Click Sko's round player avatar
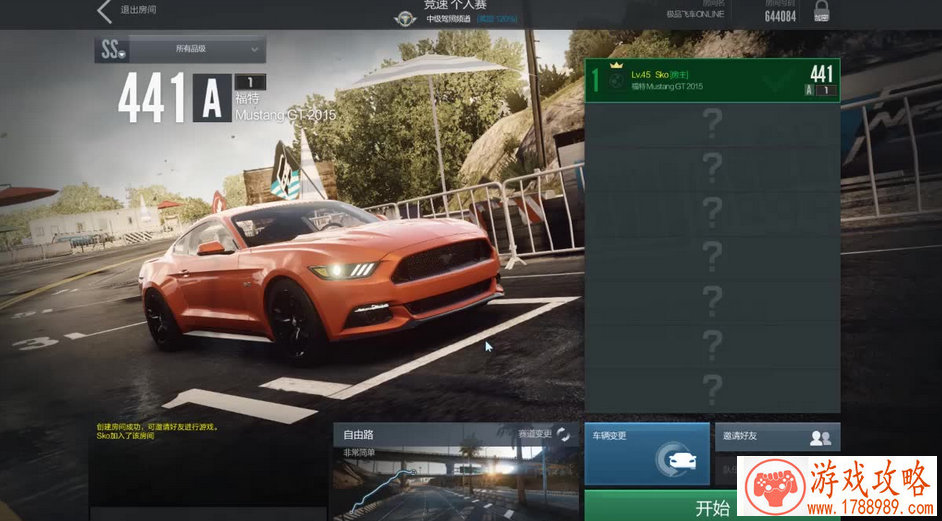The width and height of the screenshot is (942, 521). pos(615,81)
